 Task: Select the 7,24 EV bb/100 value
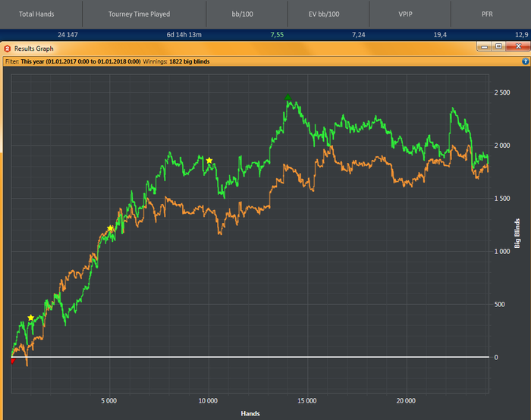(x=358, y=35)
